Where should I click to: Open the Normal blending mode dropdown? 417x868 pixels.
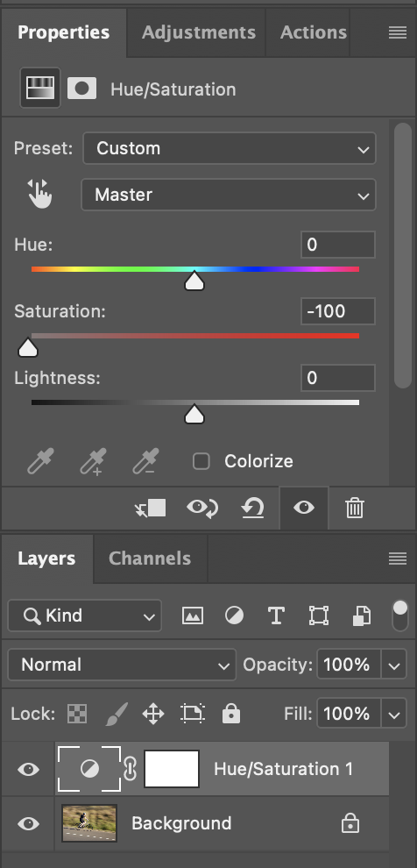coord(122,665)
